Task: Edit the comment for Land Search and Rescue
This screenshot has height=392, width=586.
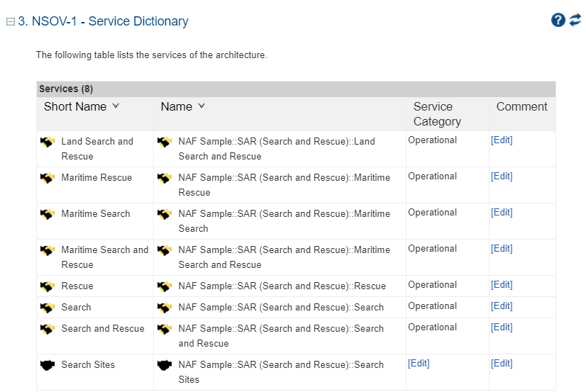Action: 502,140
